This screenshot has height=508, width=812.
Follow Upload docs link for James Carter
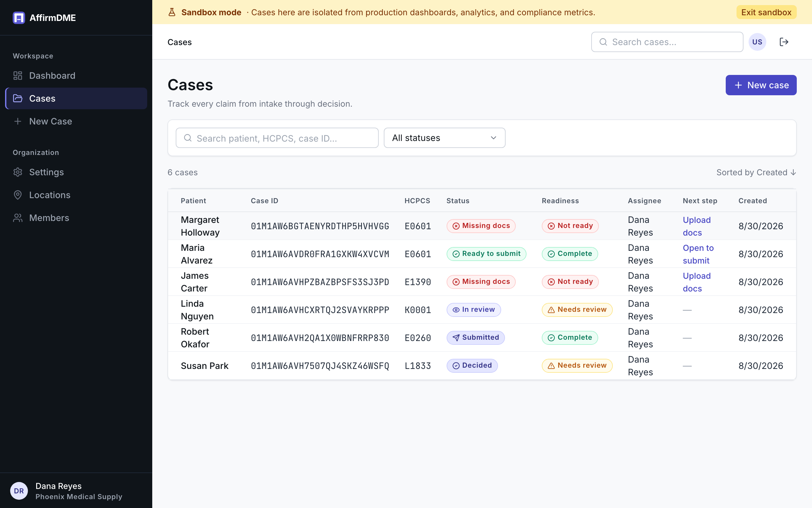(x=697, y=282)
